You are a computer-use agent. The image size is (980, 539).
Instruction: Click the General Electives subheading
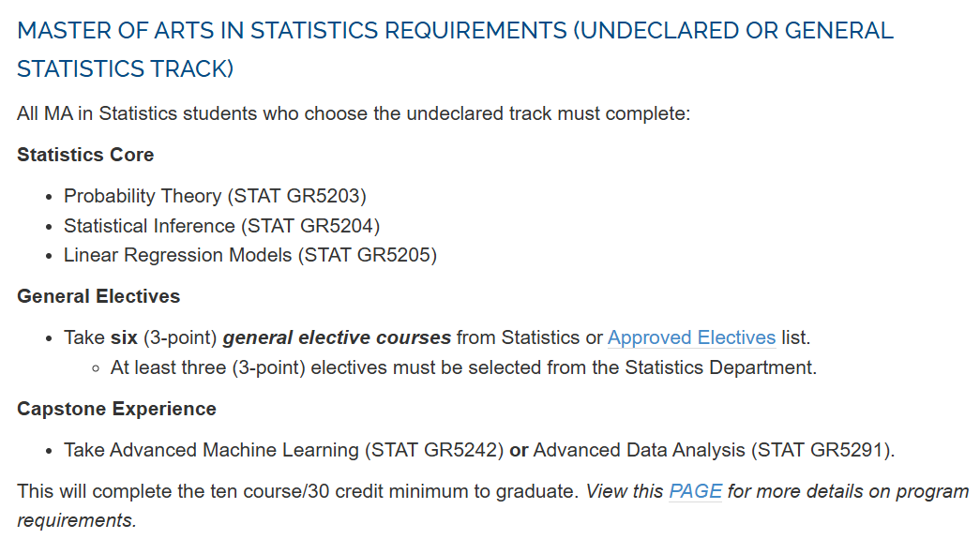coord(98,296)
